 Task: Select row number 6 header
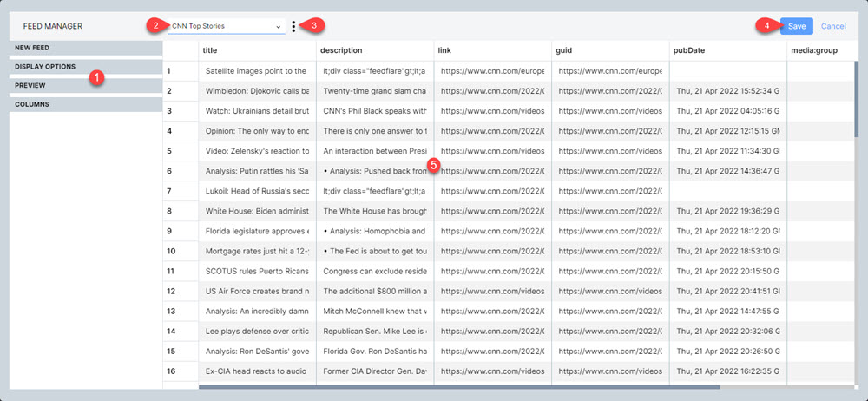[x=181, y=171]
